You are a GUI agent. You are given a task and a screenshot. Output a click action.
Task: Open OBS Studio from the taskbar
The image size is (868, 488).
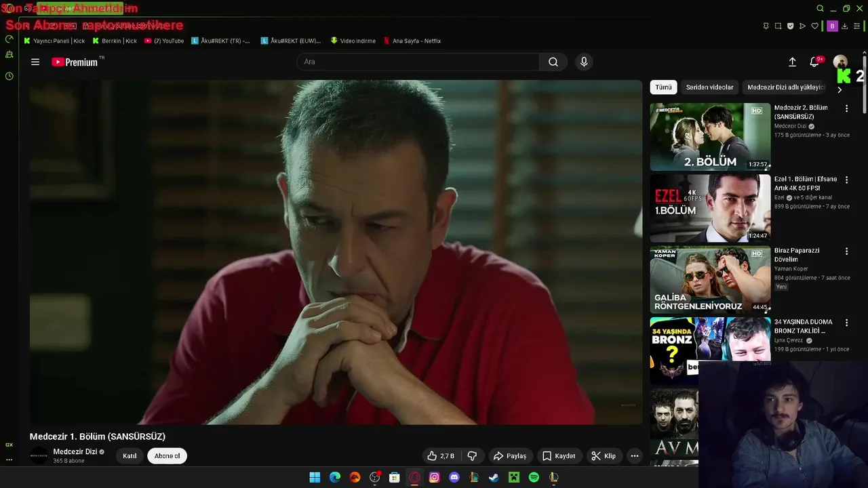[374, 477]
